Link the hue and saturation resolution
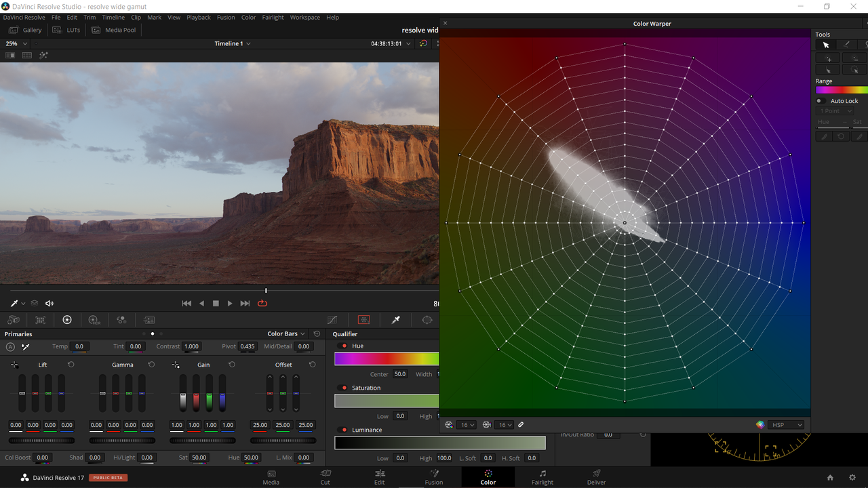This screenshot has height=488, width=868. 521,425
